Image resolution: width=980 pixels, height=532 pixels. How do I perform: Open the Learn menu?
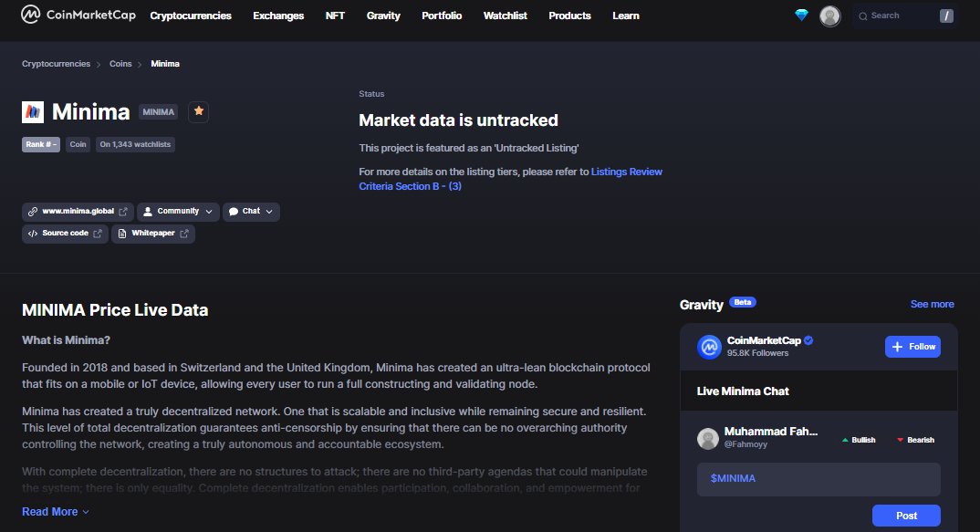point(626,16)
